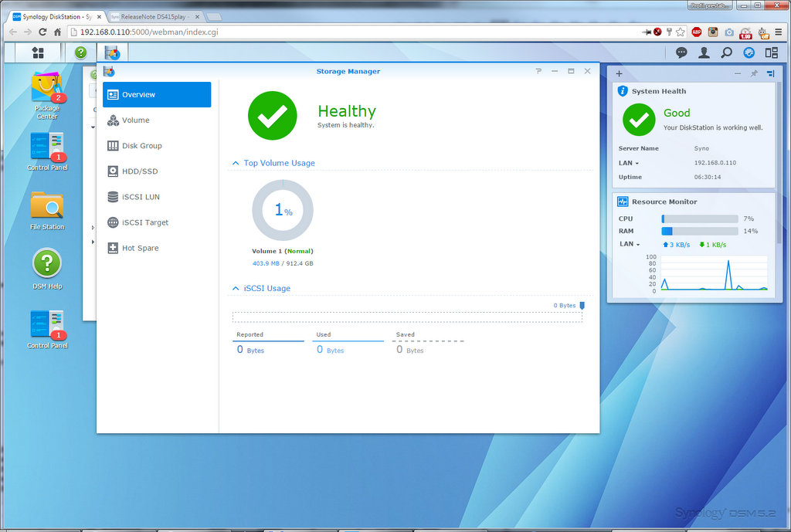This screenshot has width=791, height=532.
Task: Pin the widget panel with pushpin icon
Action: tap(754, 73)
